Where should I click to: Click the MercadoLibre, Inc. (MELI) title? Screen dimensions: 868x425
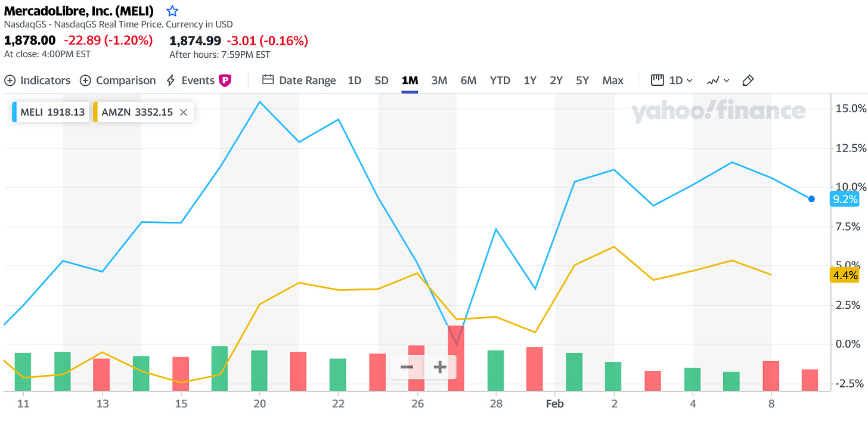(79, 11)
